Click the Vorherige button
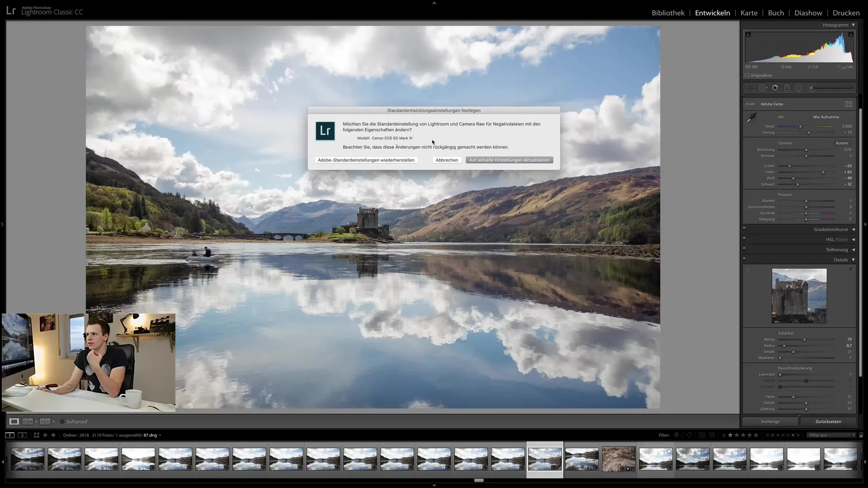 (x=770, y=422)
